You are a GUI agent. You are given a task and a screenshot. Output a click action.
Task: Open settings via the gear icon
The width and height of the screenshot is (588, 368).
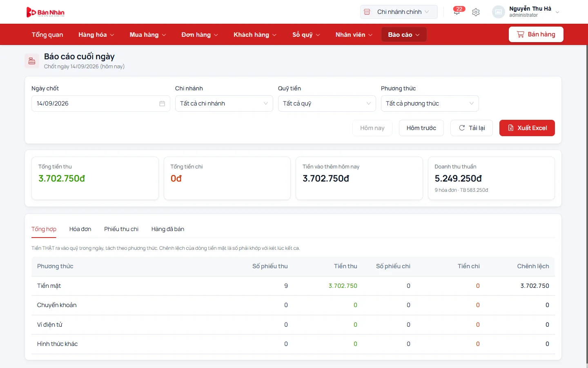coord(476,12)
